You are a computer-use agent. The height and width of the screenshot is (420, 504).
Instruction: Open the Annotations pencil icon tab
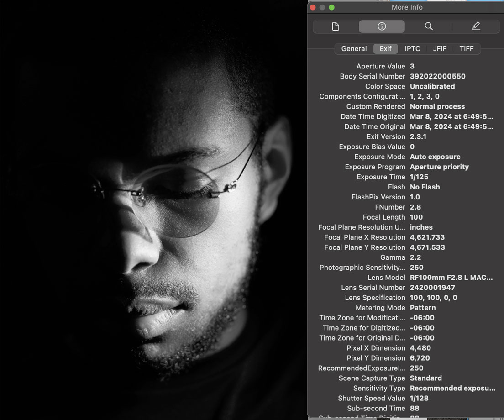[476, 26]
